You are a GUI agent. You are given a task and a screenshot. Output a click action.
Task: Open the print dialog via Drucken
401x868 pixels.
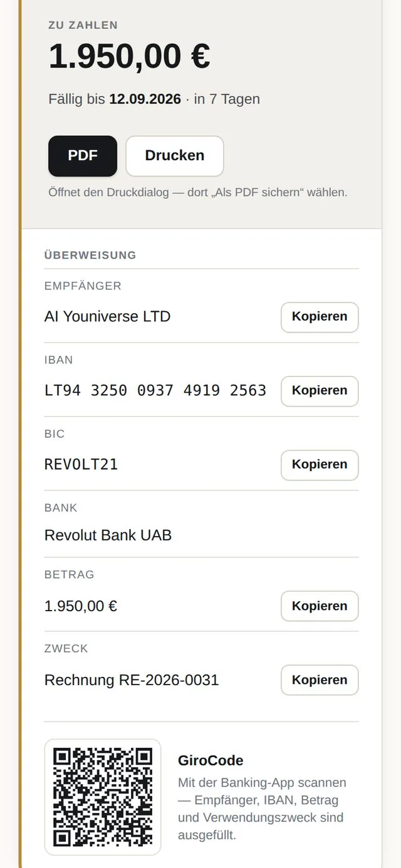175,156
